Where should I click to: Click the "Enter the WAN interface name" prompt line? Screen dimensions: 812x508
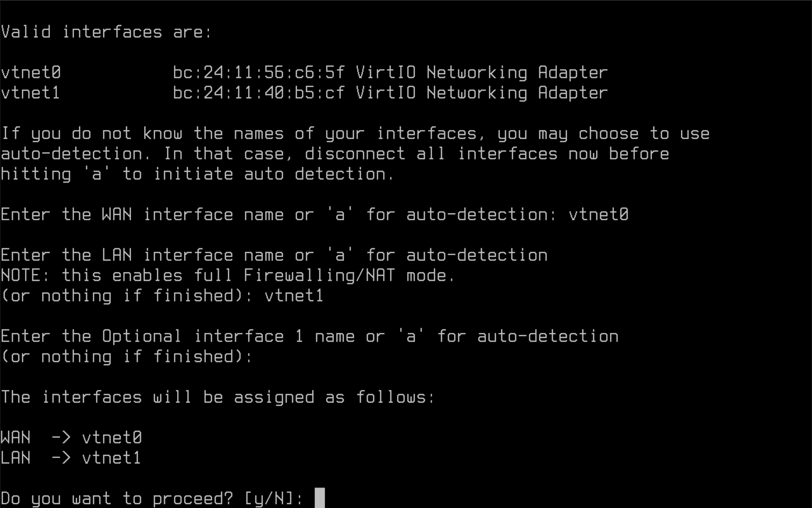(x=277, y=215)
